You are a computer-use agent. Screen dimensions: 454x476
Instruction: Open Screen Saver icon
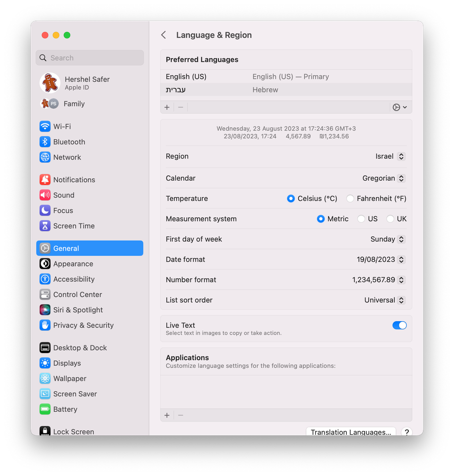click(x=45, y=394)
